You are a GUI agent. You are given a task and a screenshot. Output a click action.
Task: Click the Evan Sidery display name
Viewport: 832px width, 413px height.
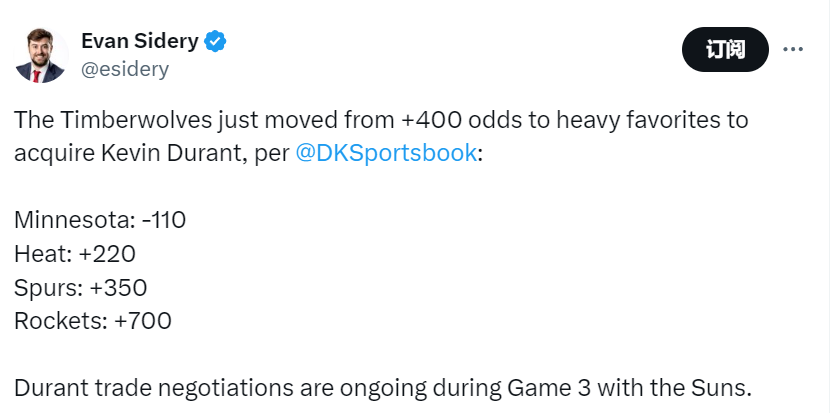140,41
